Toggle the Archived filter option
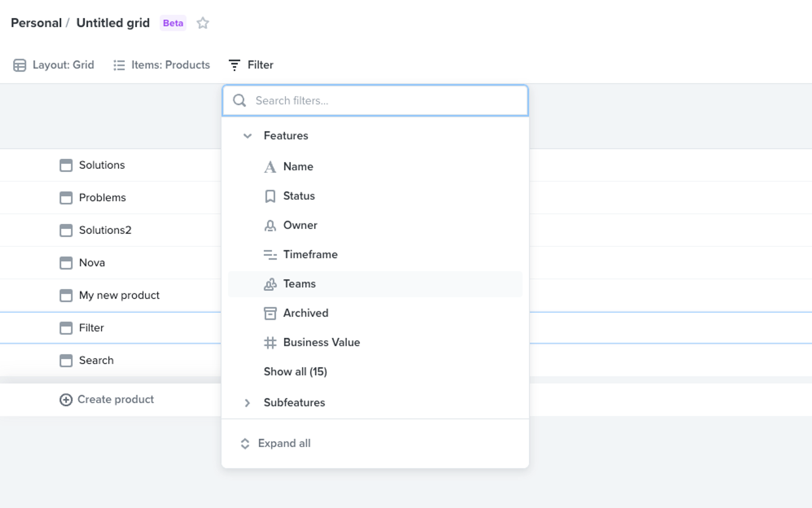This screenshot has height=508, width=812. [306, 313]
